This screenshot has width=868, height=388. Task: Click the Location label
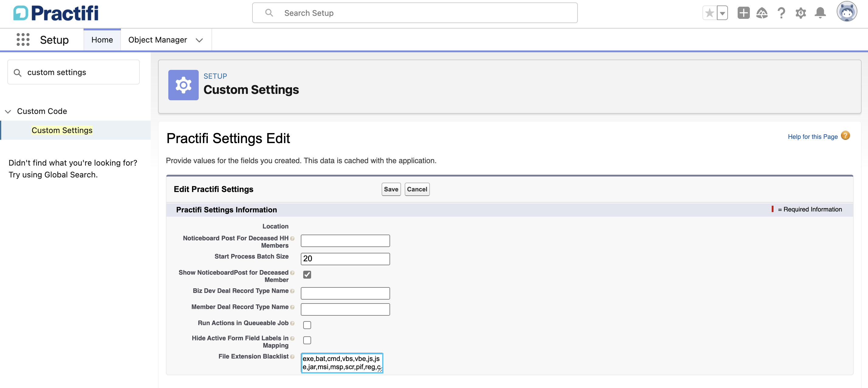click(x=275, y=227)
